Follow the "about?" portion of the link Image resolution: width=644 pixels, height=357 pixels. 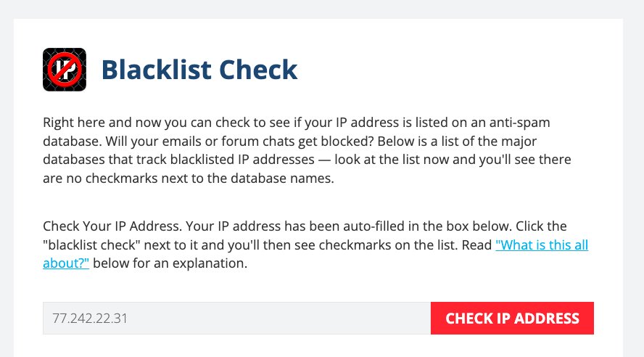[66, 263]
